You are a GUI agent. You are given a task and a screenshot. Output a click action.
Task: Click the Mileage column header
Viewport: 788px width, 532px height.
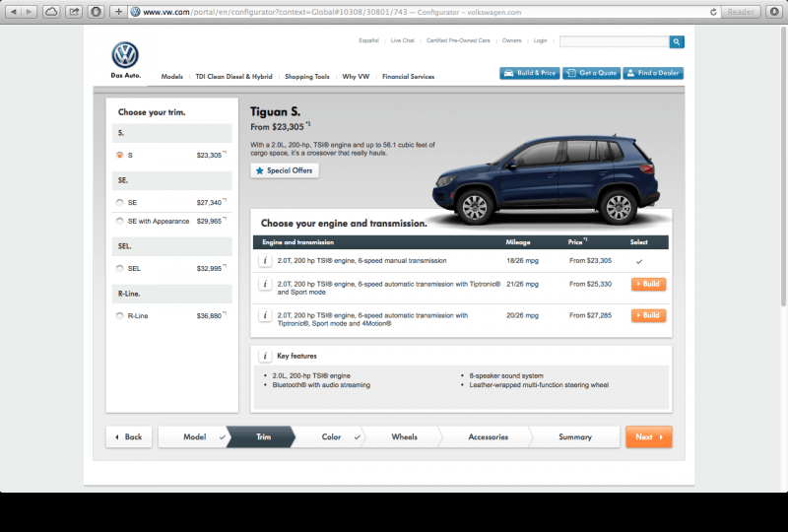[x=518, y=242]
